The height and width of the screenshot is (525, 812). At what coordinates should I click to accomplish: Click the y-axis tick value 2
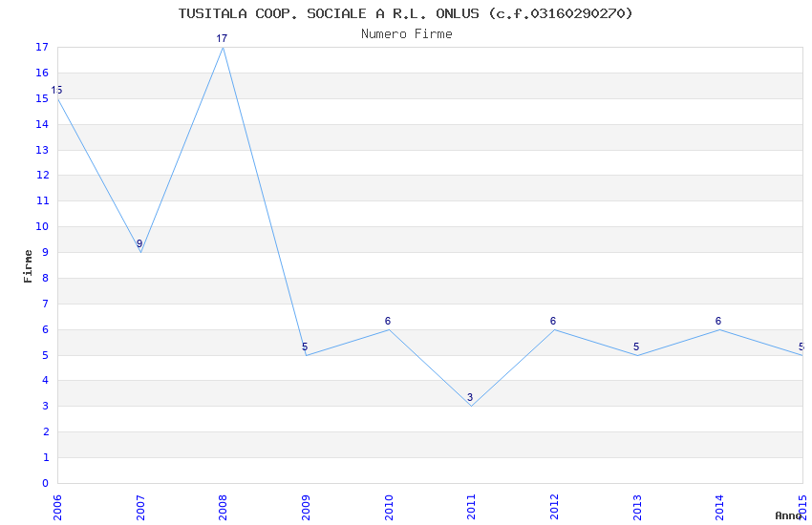[x=46, y=431]
